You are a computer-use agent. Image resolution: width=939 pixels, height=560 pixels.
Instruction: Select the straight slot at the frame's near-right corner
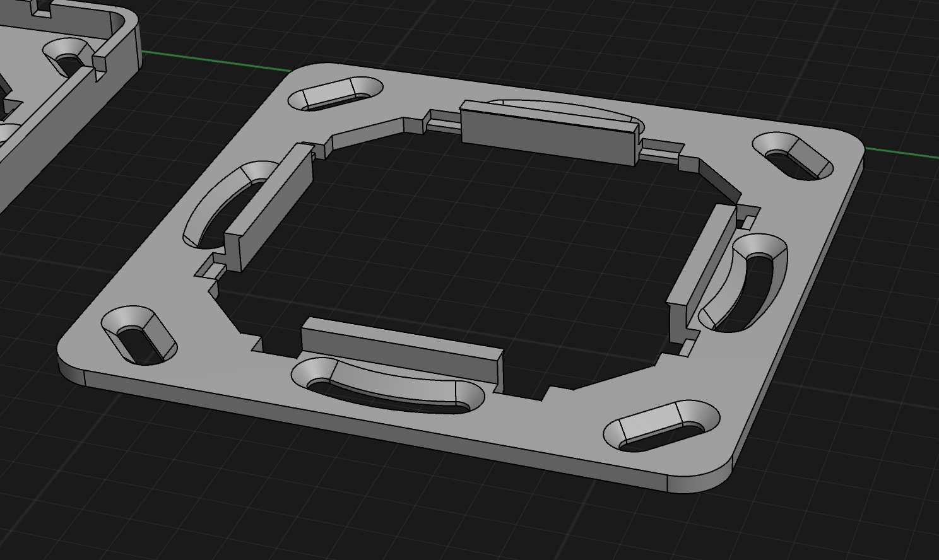coord(662,426)
